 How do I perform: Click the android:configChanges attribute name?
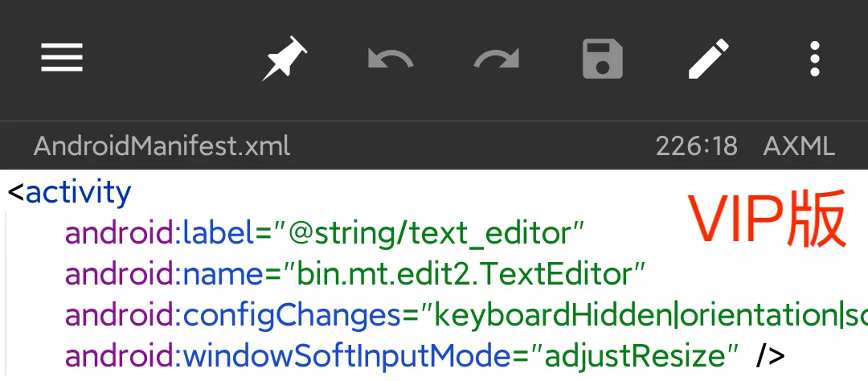pyautogui.click(x=233, y=316)
